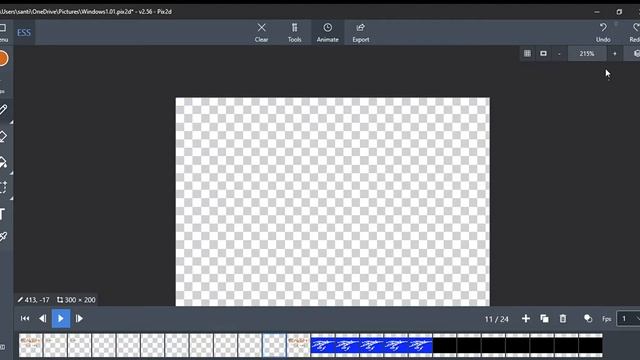Open the Menu button at top left
The height and width of the screenshot is (360, 640).
tap(3, 33)
